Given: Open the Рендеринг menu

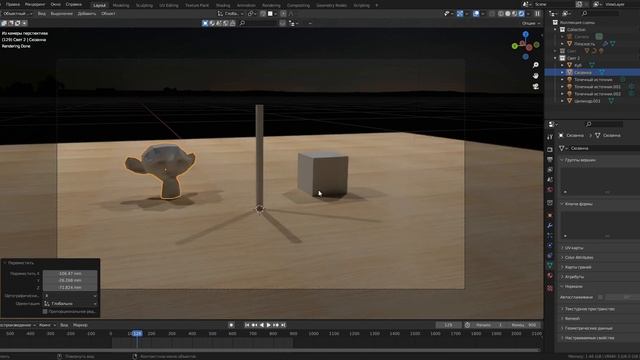Looking at the screenshot, I should click(35, 4).
